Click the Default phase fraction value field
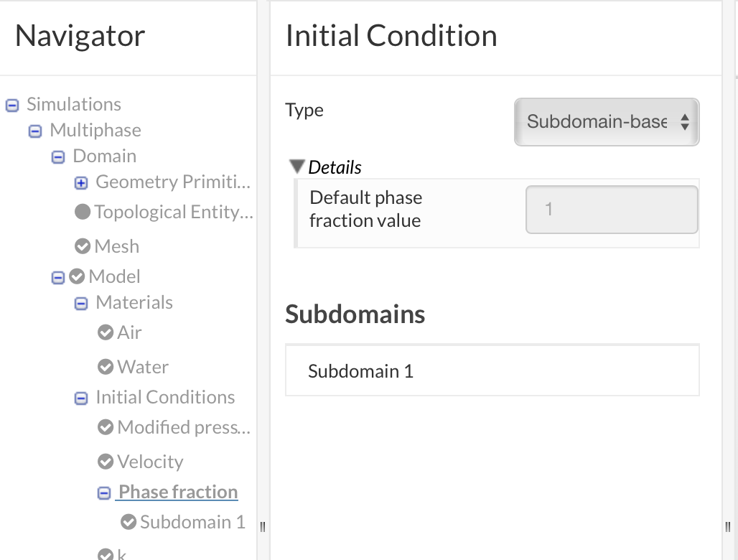This screenshot has height=560, width=738. pos(612,210)
